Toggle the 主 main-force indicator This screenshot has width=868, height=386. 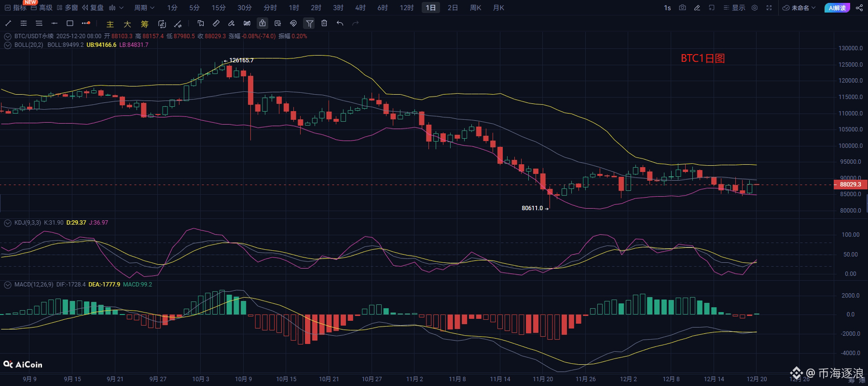pos(110,24)
